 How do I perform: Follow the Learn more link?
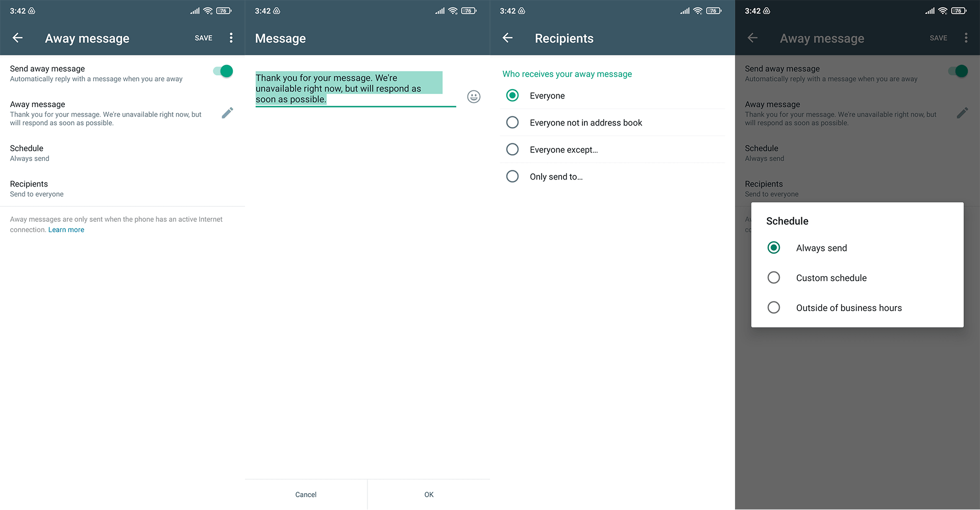click(x=66, y=230)
